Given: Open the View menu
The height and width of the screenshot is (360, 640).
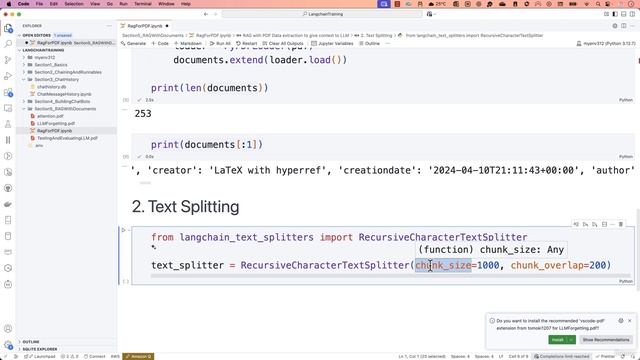Looking at the screenshot, I should click(95, 4).
